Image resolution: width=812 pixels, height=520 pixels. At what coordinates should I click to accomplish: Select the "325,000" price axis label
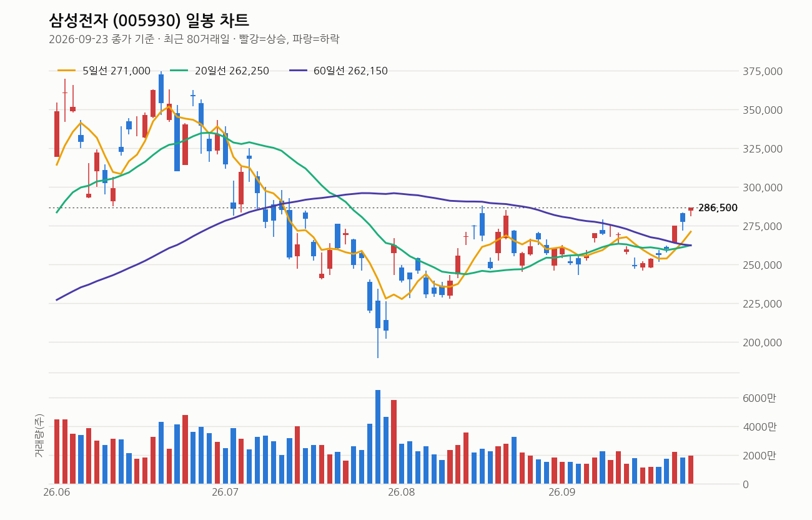tap(763, 149)
